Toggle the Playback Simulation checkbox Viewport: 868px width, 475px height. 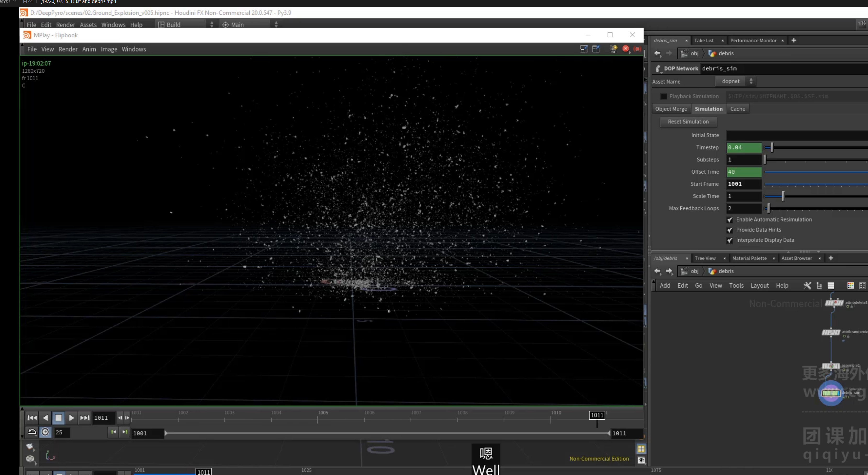click(663, 96)
